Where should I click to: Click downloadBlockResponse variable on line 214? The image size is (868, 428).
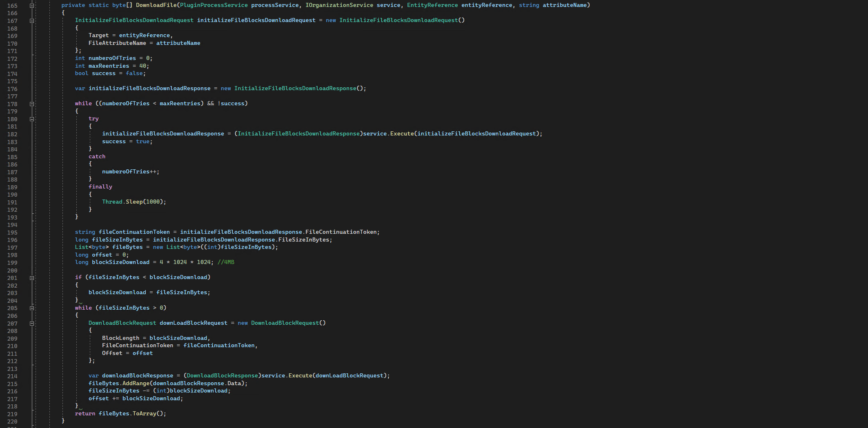pyautogui.click(x=138, y=375)
